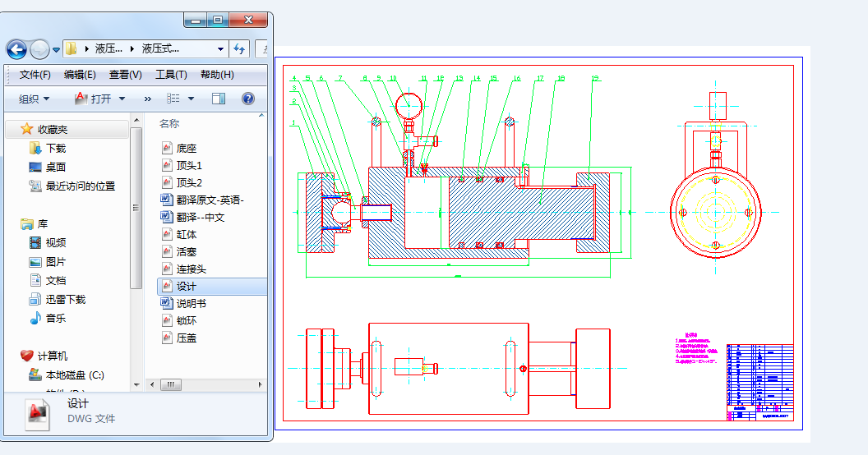Show hidden toolbar commands via » chevron
The width and height of the screenshot is (868, 455).
(x=148, y=99)
